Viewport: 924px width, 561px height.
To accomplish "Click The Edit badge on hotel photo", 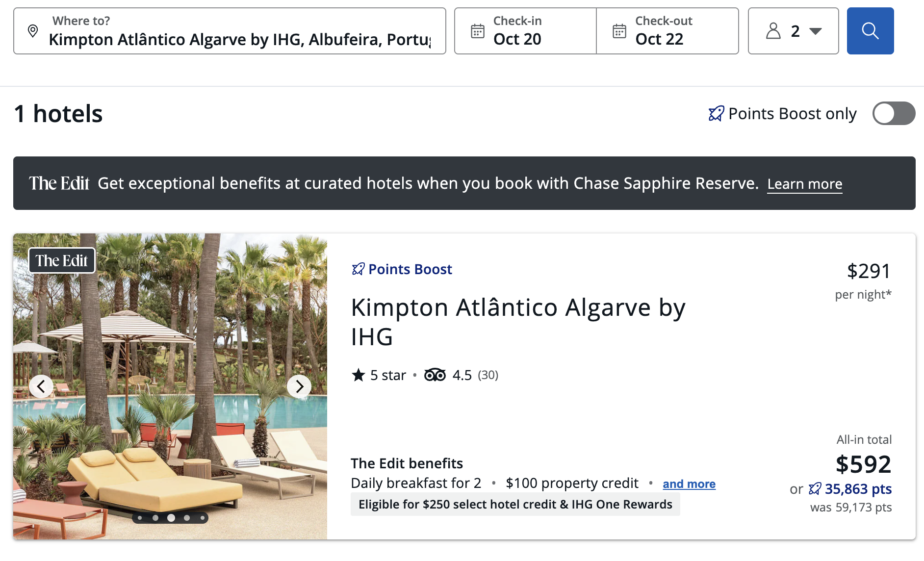I will [62, 260].
